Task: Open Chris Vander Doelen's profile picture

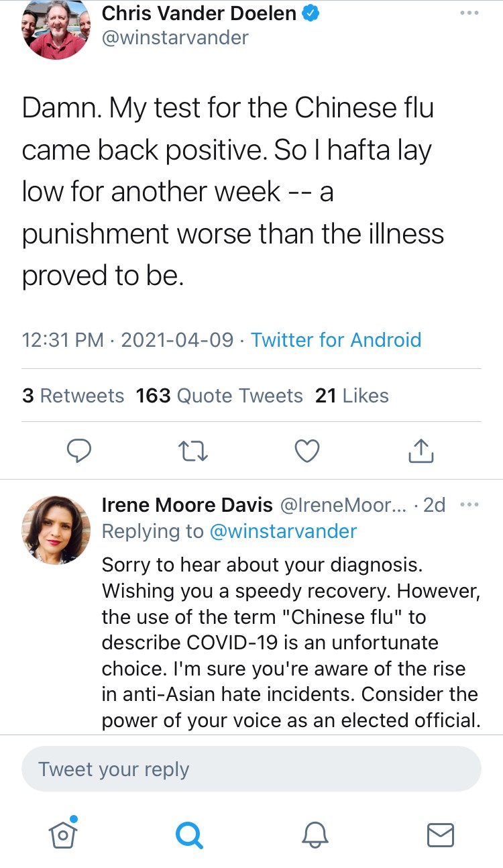Action: point(56,30)
